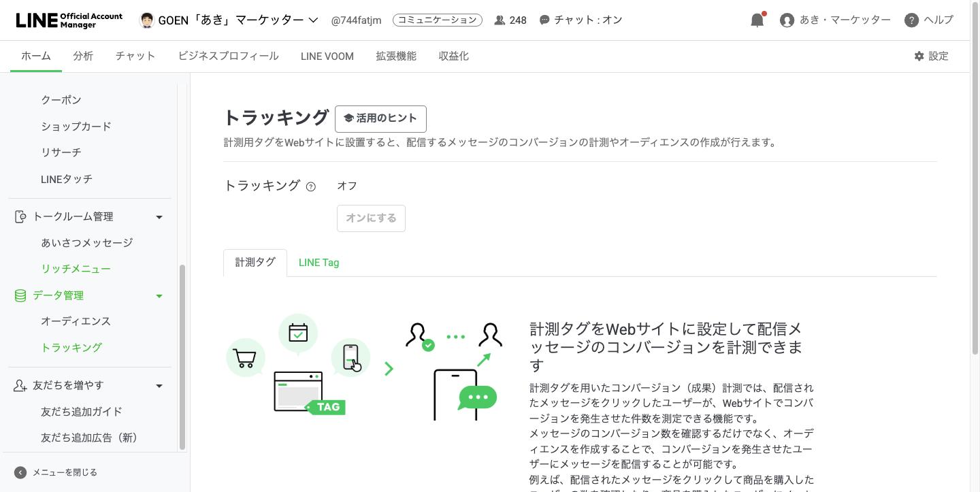Click the ヘルプ link text
This screenshot has height=492, width=980.
tap(938, 20)
